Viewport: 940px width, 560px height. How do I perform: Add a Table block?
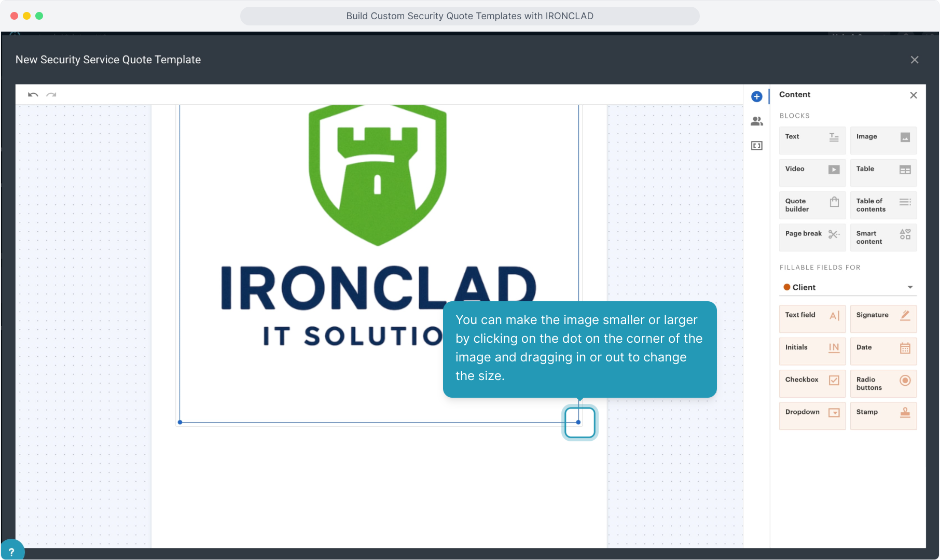click(883, 172)
